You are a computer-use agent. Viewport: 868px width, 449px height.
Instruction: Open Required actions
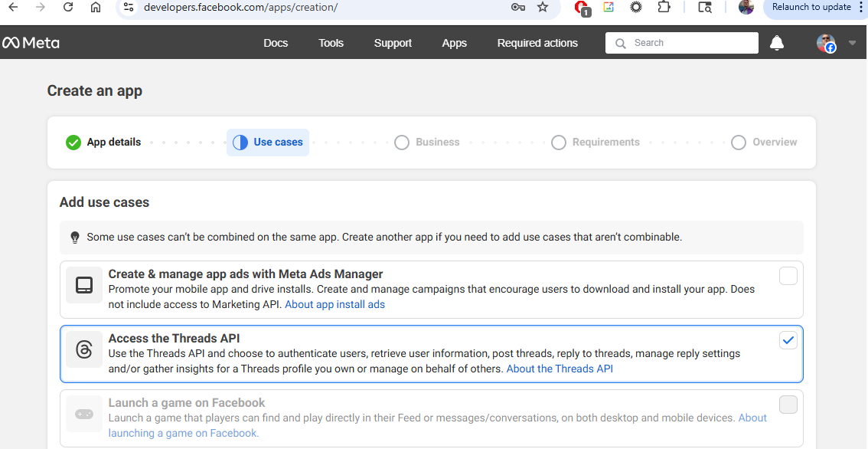pos(537,43)
